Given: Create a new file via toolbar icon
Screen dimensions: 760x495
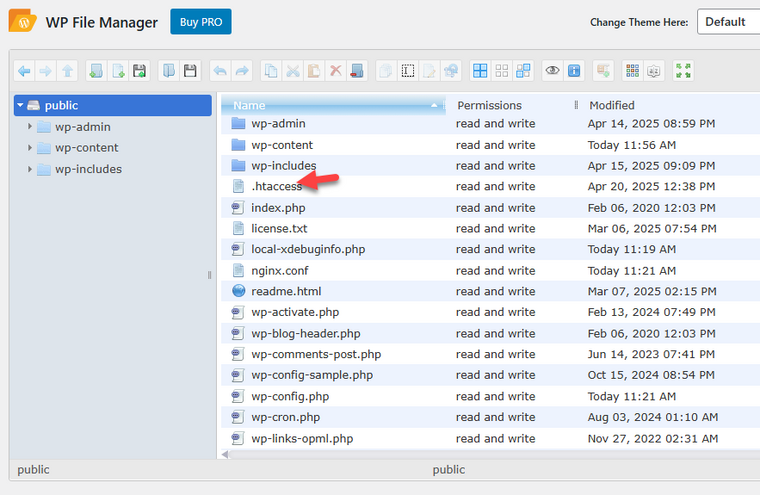Looking at the screenshot, I should point(118,71).
